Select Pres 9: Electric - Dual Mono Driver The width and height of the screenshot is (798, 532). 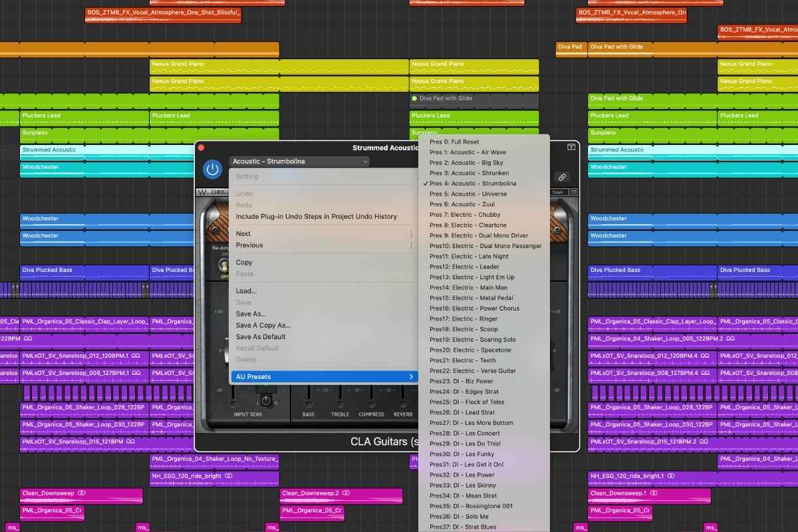coord(483,235)
